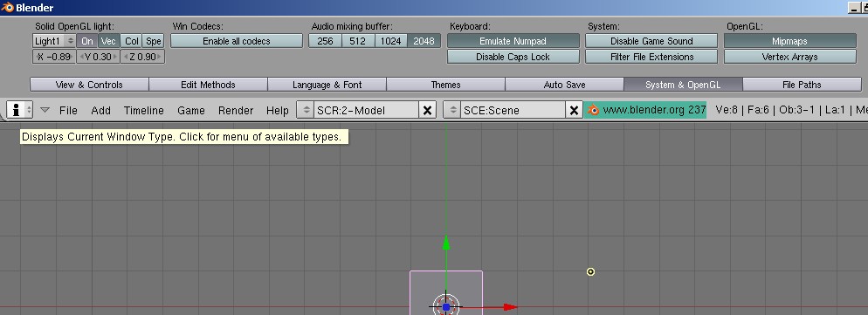
Task: Switch to Edit Methods tab
Action: pos(208,85)
